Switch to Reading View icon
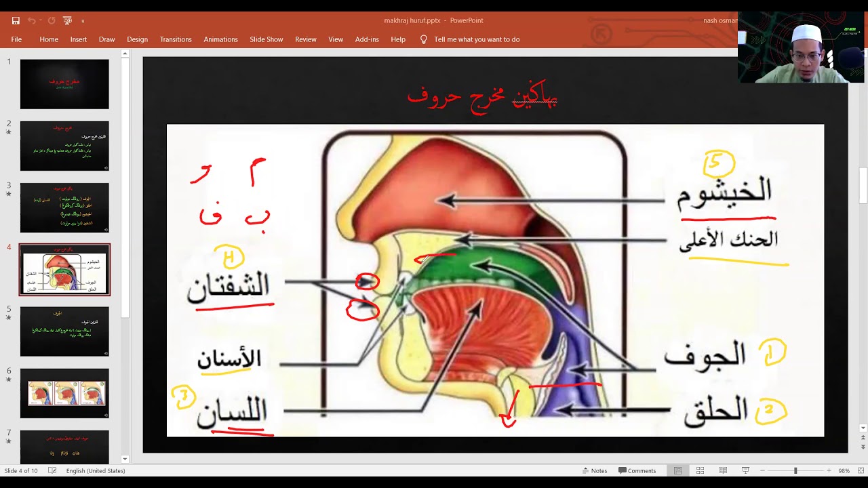868x488 pixels. 723,470
